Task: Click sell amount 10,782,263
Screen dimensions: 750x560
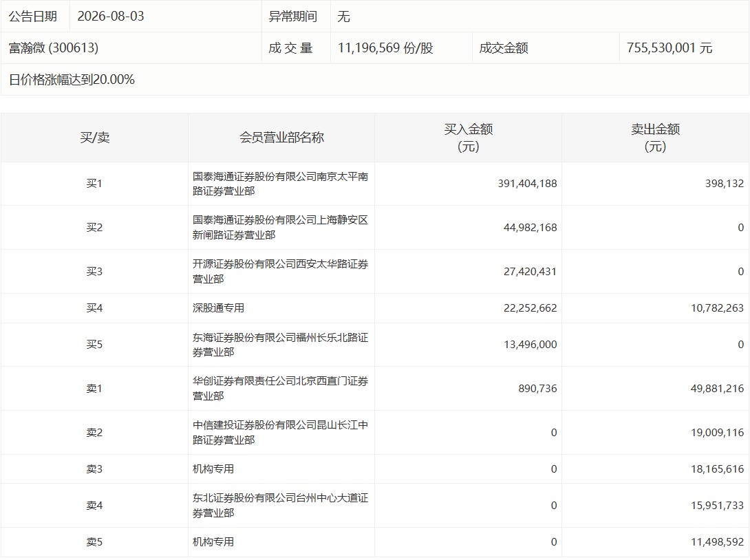Action: click(717, 308)
